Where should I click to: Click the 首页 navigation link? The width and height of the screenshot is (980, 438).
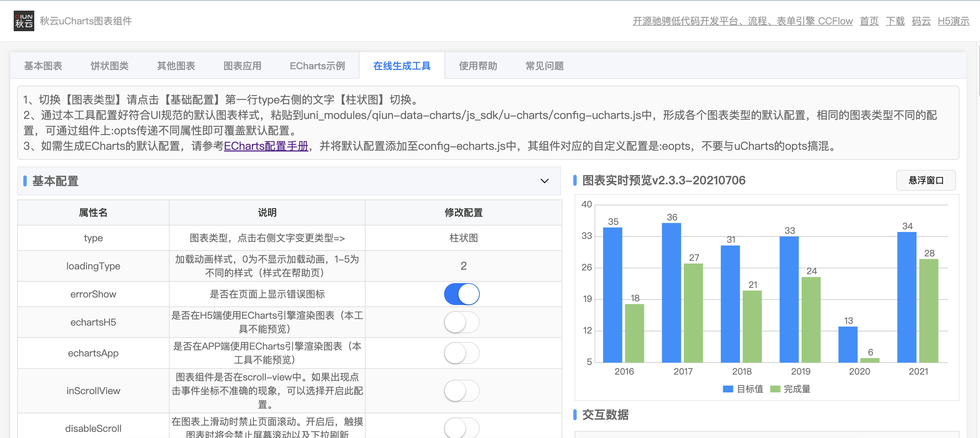[x=869, y=21]
